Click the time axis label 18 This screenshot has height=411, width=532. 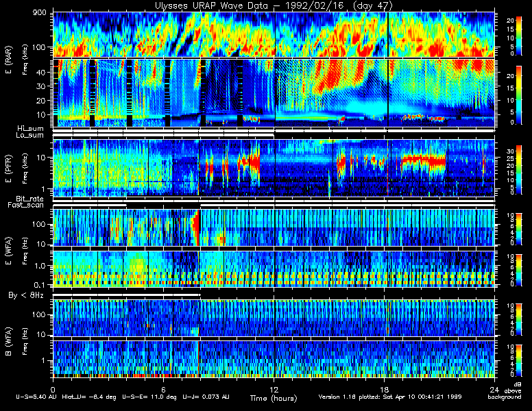(384, 389)
